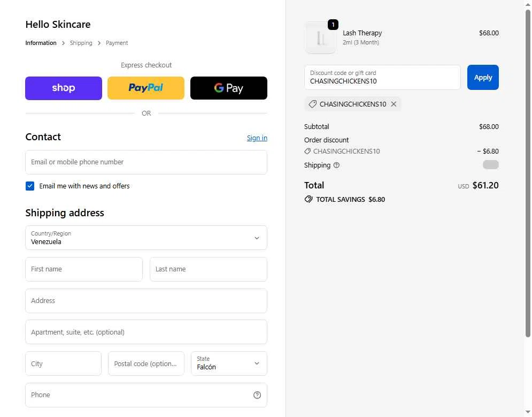The height and width of the screenshot is (417, 532).
Task: Uncheck Email me with news and offers
Action: (30, 186)
